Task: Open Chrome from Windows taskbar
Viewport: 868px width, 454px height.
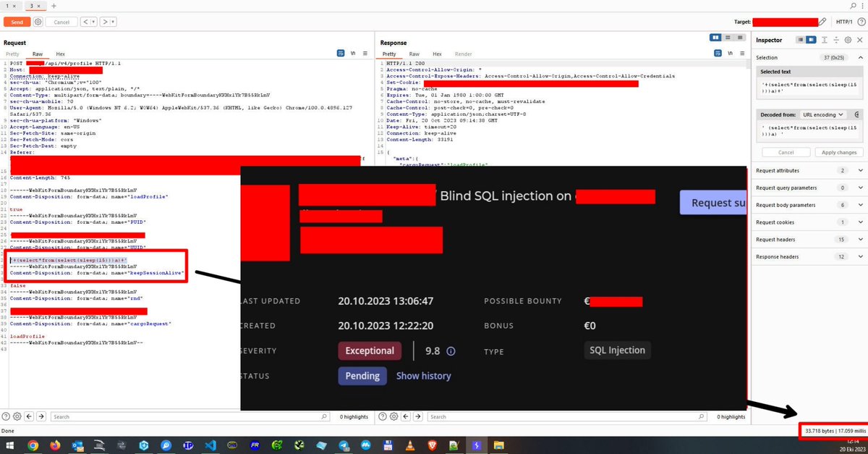Action: [x=33, y=446]
